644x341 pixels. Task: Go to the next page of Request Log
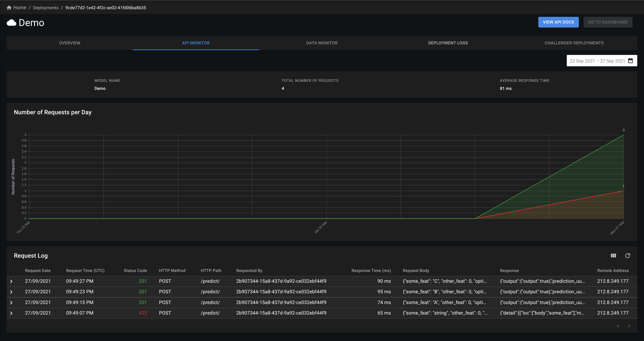click(x=629, y=326)
